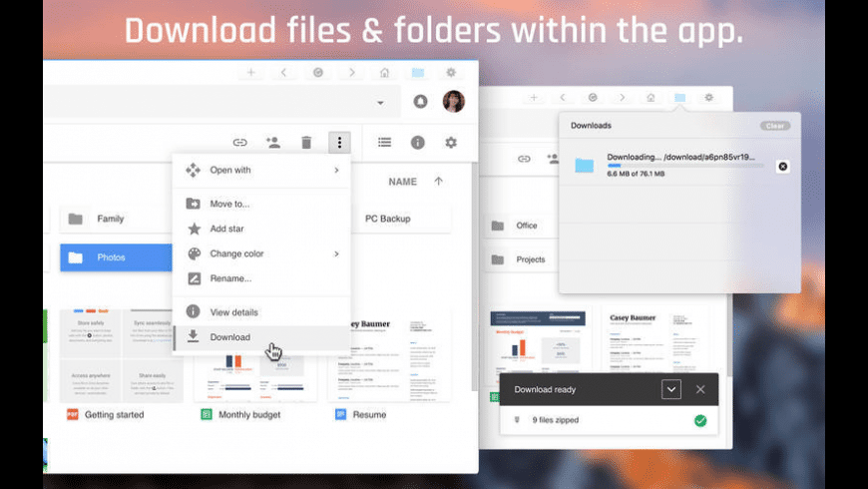Select the Family folder

point(116,219)
